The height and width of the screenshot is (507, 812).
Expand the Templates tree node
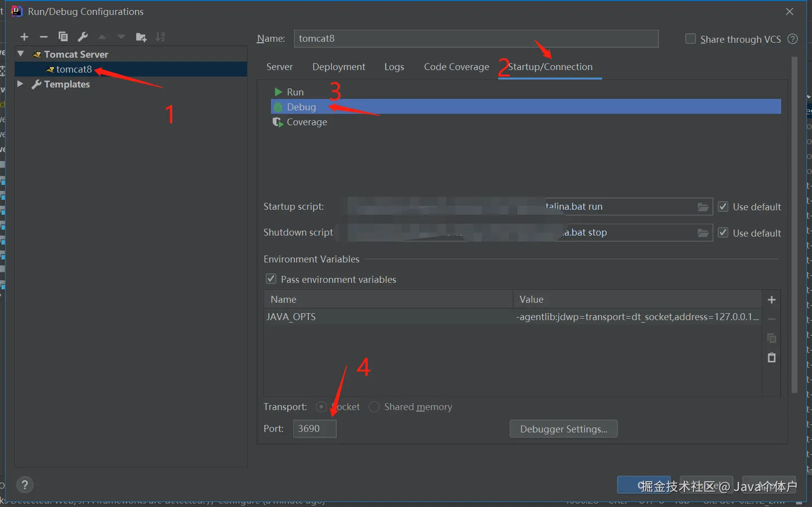(x=20, y=84)
